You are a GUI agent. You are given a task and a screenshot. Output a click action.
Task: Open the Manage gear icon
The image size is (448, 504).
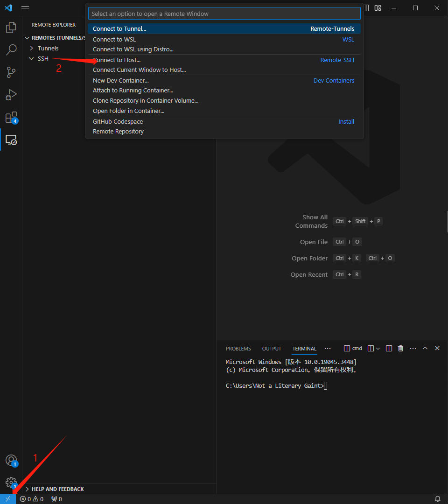pyautogui.click(x=11, y=483)
